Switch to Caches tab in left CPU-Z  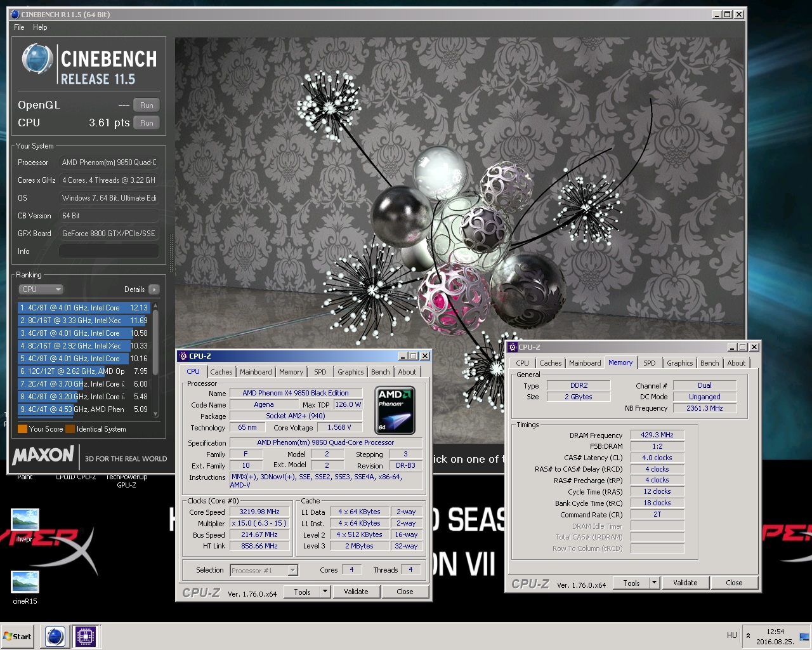click(221, 372)
